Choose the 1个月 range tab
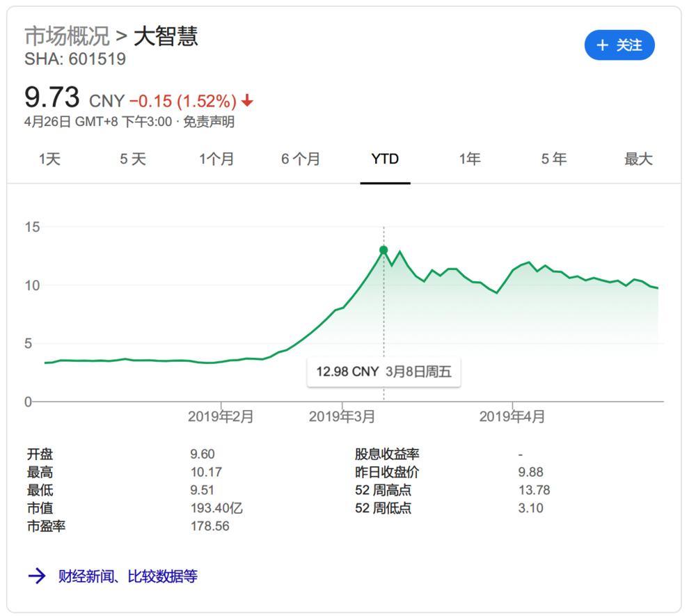Viewport: 696px width, 616px height. coord(216,159)
